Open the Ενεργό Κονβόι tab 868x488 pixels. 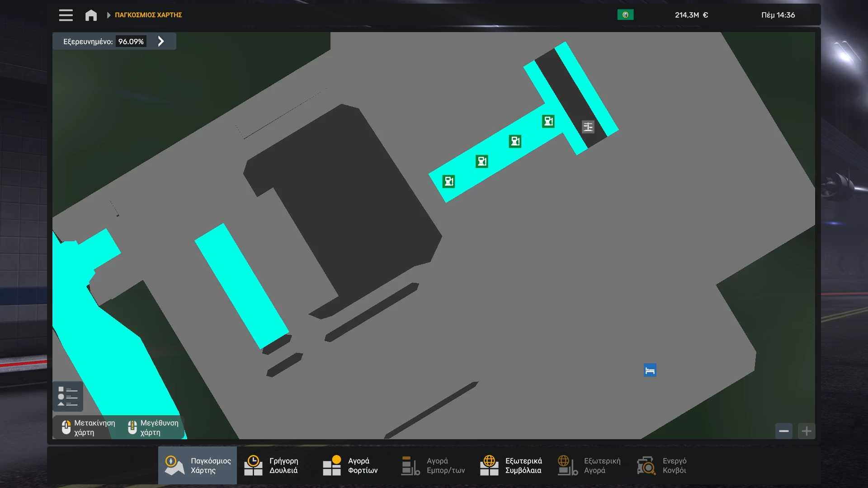click(x=663, y=465)
